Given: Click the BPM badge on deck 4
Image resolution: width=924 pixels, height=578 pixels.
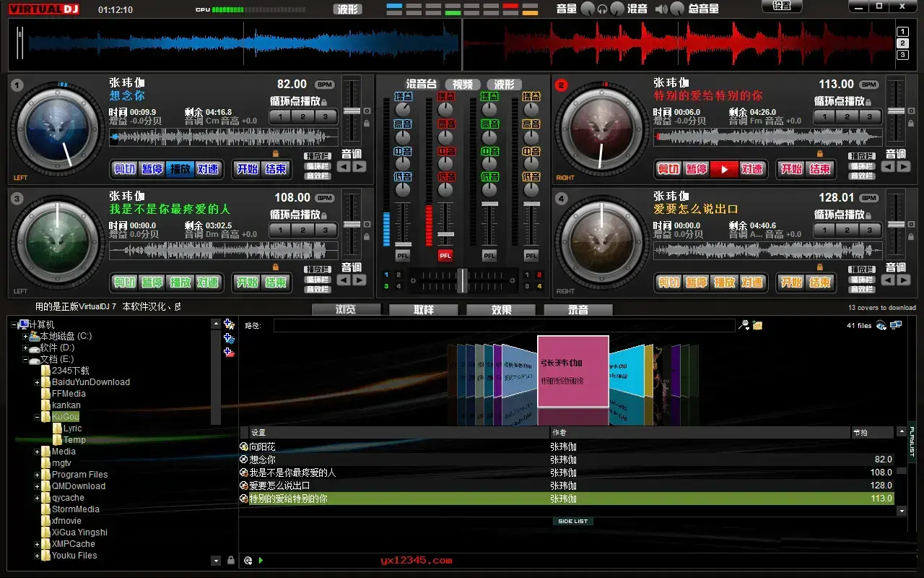Looking at the screenshot, I should click(x=869, y=198).
